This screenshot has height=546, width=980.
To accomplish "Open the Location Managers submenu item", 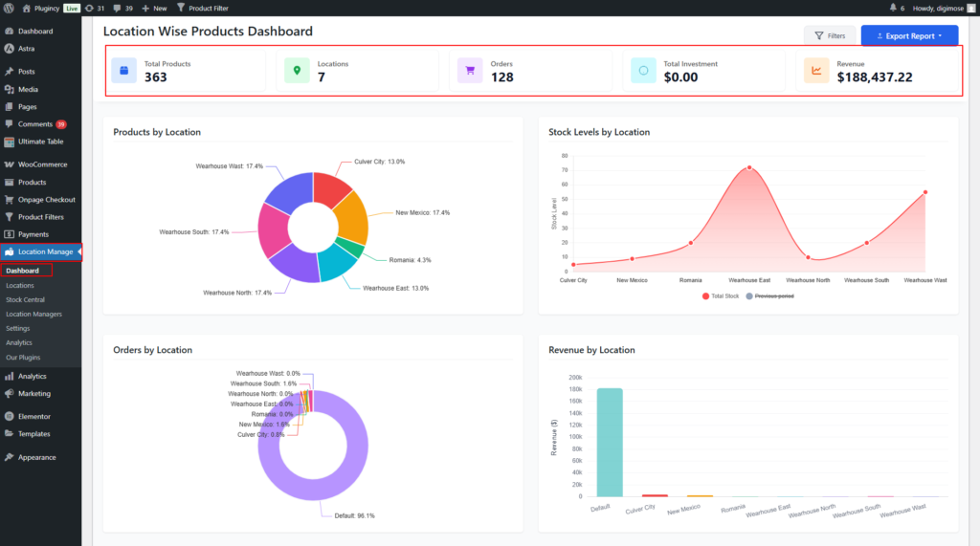I will [x=33, y=314].
